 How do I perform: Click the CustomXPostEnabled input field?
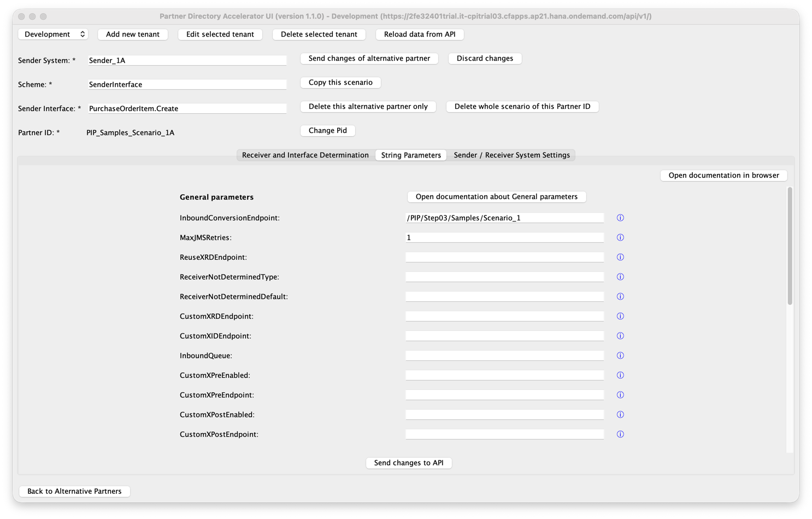(x=505, y=415)
